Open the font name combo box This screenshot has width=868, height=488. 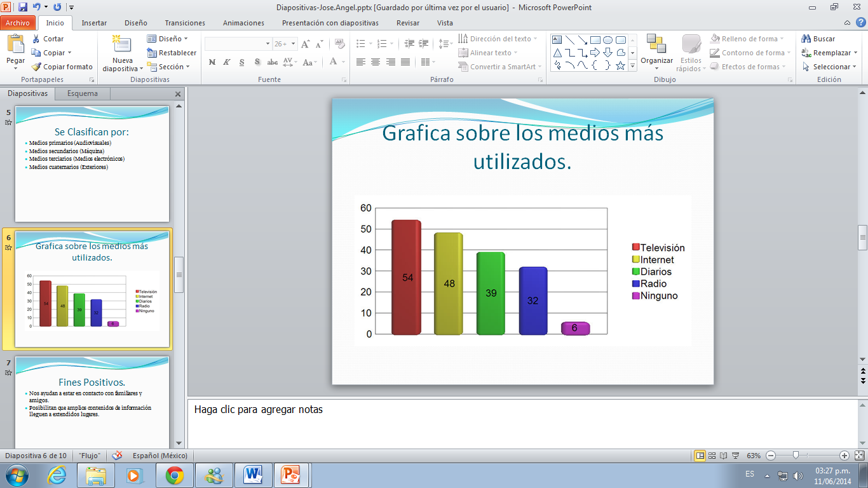click(x=238, y=44)
